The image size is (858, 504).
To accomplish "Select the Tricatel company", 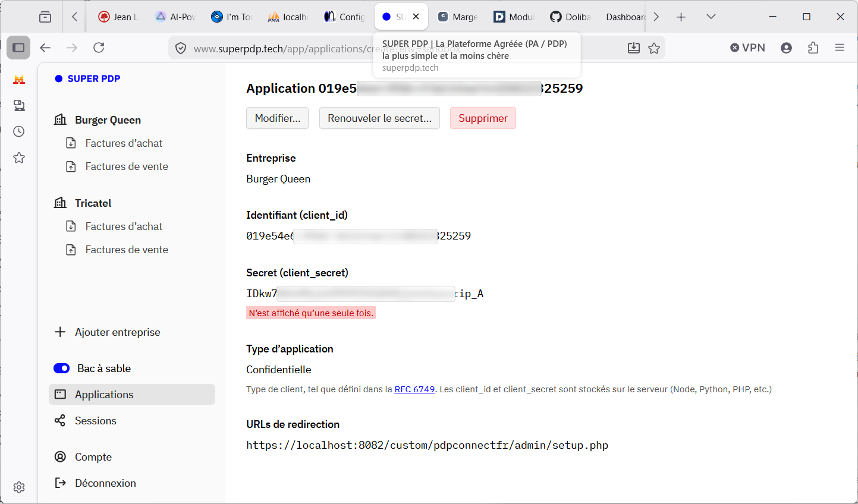I will tap(93, 203).
